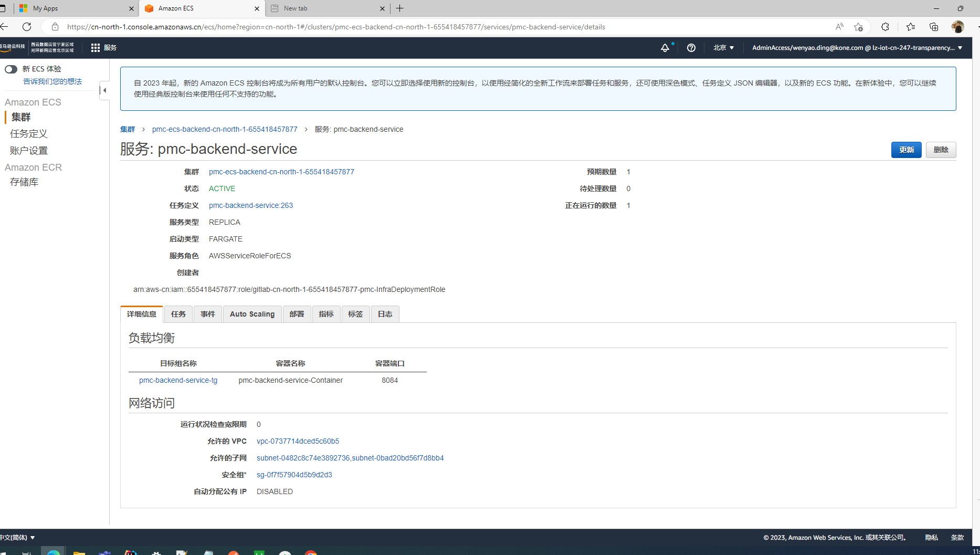Open the subnet link subnet-0482c8c74e3892736
This screenshot has width=980, height=555.
point(303,458)
